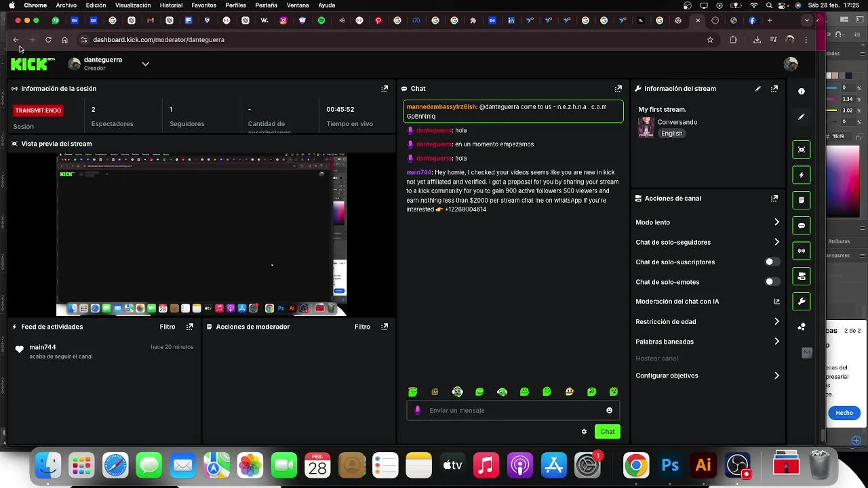This screenshot has width=868, height=488.
Task: Pop out the Información de la sesión panel
Action: (x=384, y=89)
